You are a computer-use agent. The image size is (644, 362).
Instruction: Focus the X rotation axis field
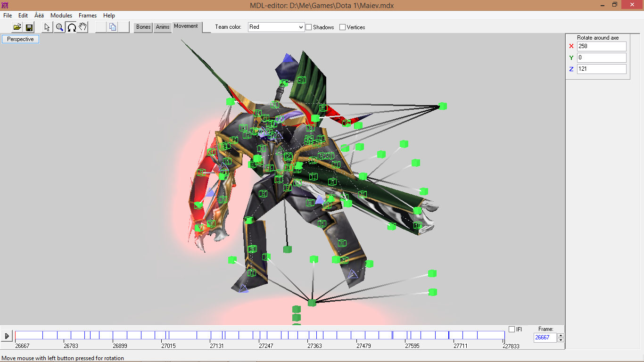click(602, 46)
